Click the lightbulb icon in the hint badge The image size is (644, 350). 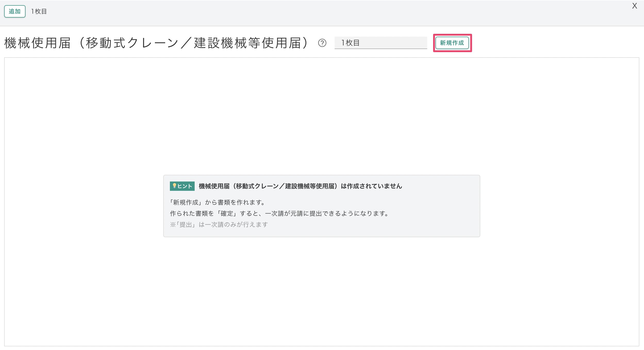pos(174,186)
